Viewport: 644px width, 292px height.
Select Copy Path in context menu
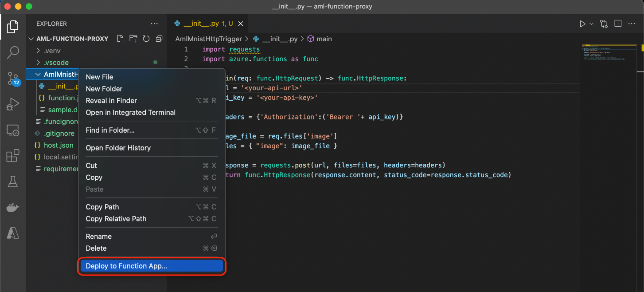(152, 207)
